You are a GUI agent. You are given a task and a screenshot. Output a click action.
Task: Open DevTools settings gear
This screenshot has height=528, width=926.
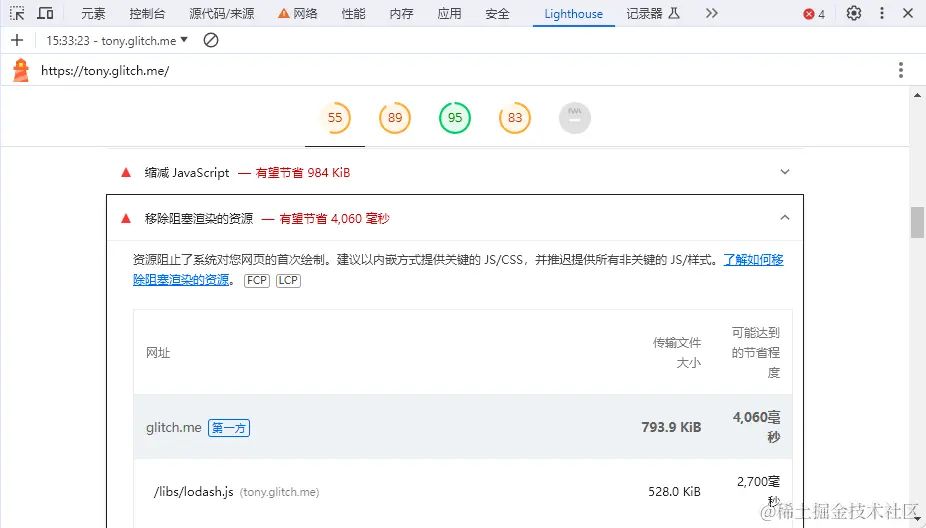(x=853, y=13)
